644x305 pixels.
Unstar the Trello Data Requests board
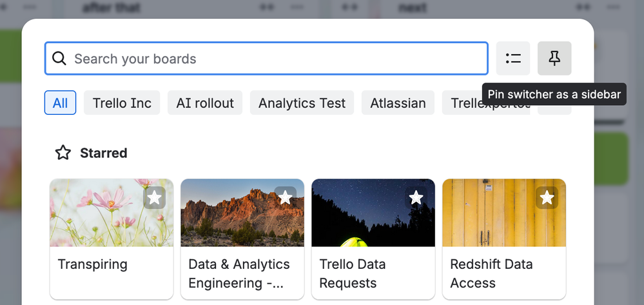tap(416, 198)
